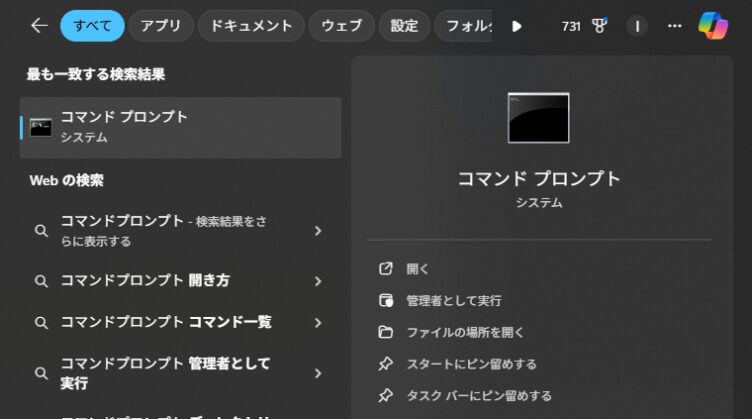Viewport: 752px width, 419px height.
Task: Switch to the アプリ filter tab
Action: point(161,26)
